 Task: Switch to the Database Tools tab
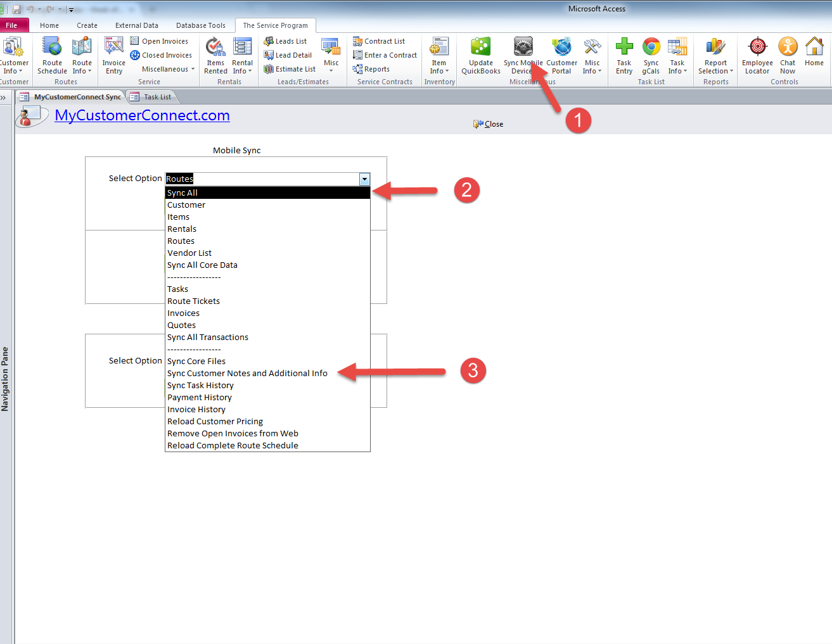(x=201, y=25)
